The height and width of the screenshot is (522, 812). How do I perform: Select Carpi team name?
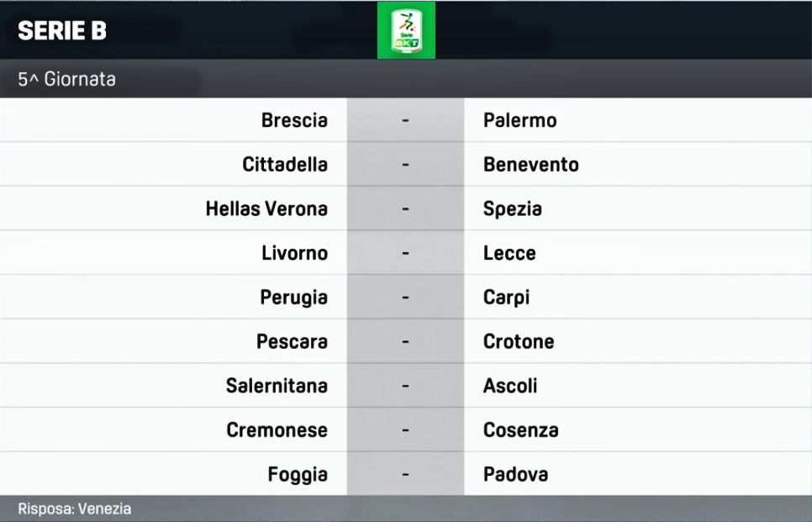pyautogui.click(x=507, y=298)
